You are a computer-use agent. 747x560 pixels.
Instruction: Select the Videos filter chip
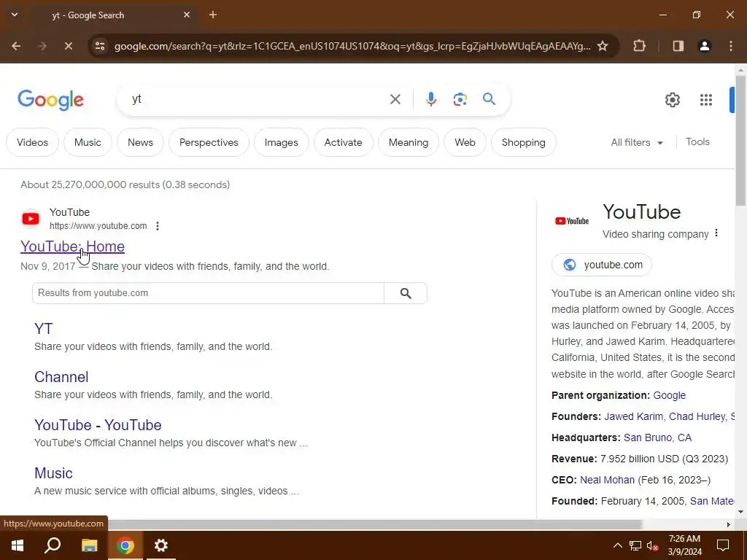[x=32, y=142]
